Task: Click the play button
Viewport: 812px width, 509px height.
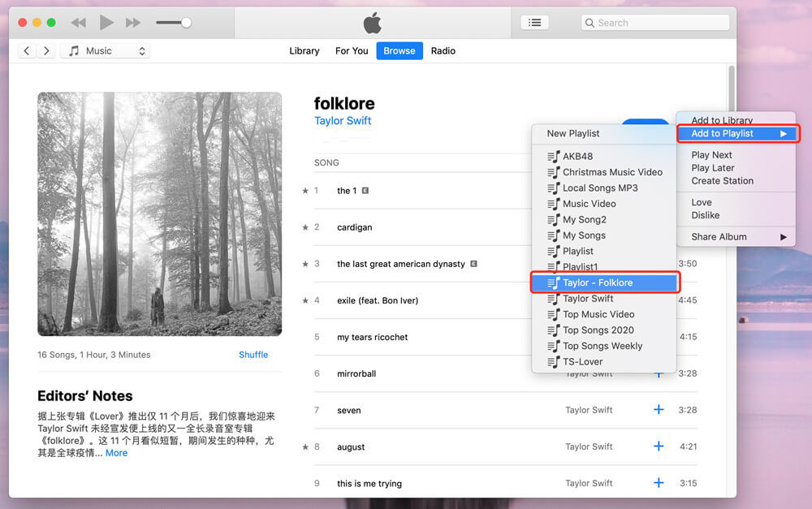Action: (106, 22)
